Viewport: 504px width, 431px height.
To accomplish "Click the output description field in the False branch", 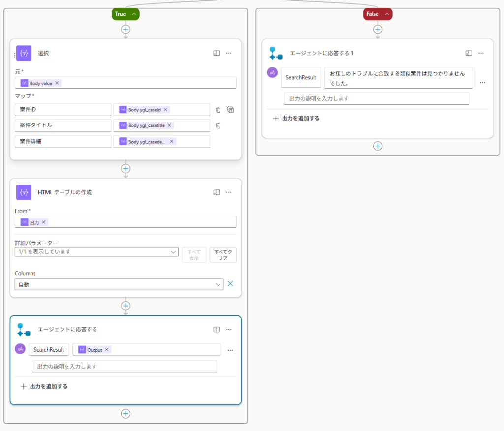I will [x=377, y=99].
